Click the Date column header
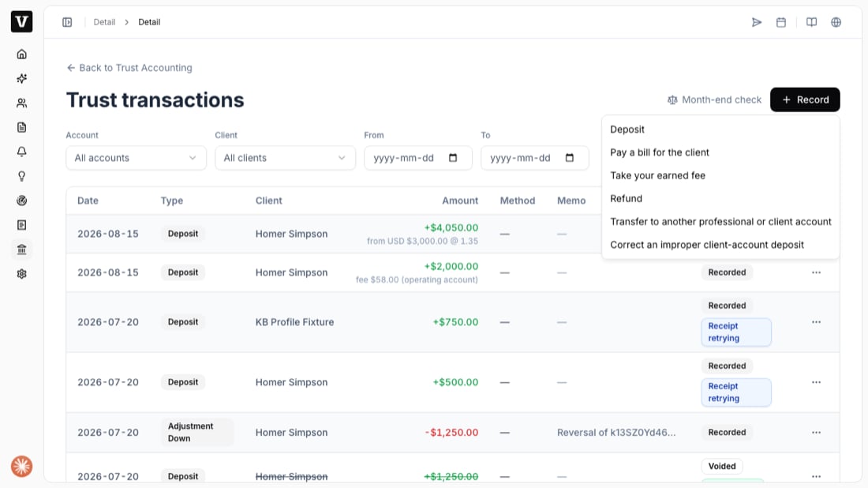 click(x=88, y=201)
